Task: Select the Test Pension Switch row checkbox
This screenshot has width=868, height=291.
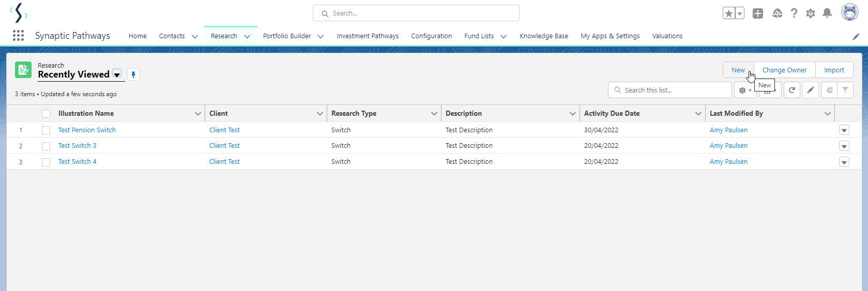Action: 46,130
